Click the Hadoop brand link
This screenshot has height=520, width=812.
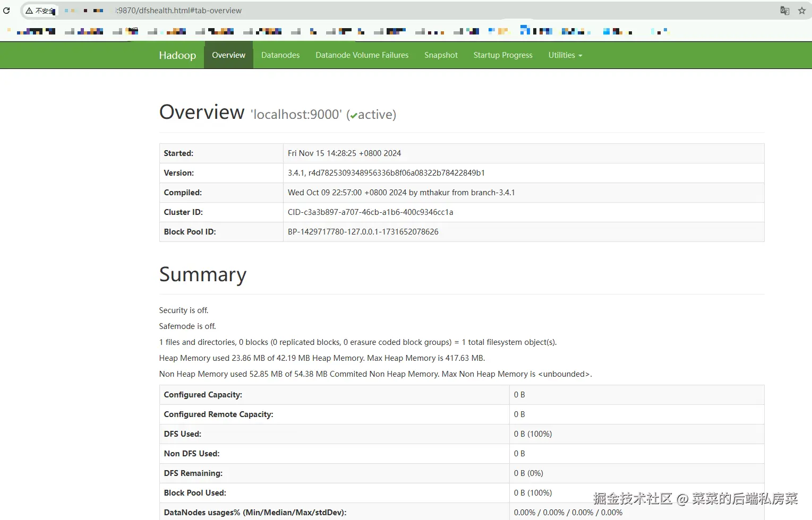[177, 55]
